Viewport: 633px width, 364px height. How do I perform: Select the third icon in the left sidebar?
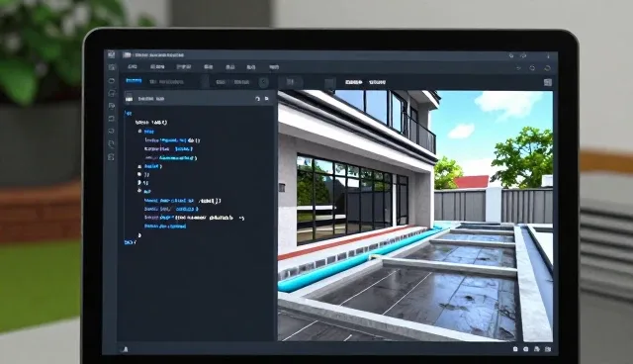[x=112, y=93]
